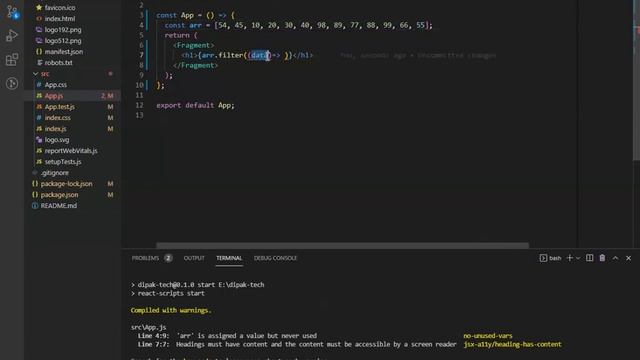Click the editor horizontal scrollbar

[342, 245]
